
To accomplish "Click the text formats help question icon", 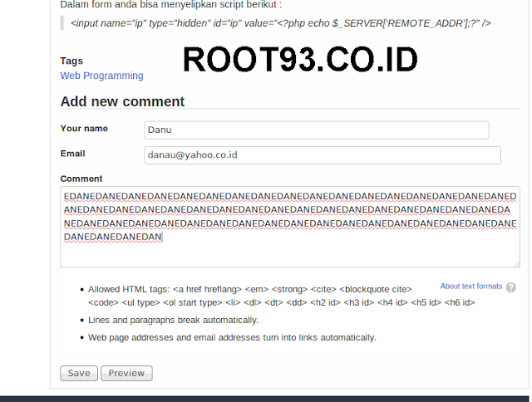I will 511,287.
